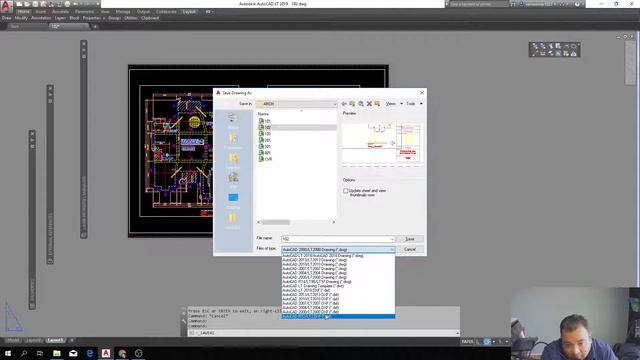The image size is (640, 360).
Task: Toggle Update sheet and view thumbnails checkbox
Action: click(345, 191)
